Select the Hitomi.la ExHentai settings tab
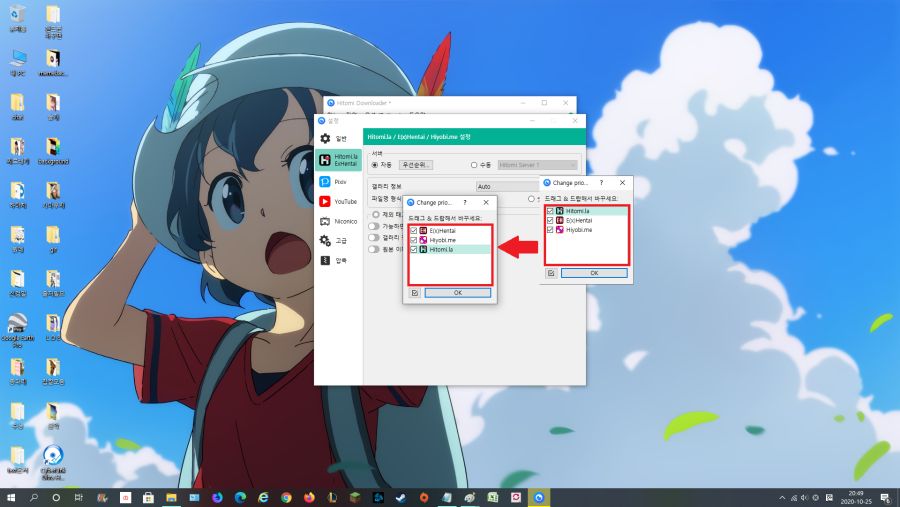Image resolution: width=900 pixels, height=507 pixels. tap(339, 160)
